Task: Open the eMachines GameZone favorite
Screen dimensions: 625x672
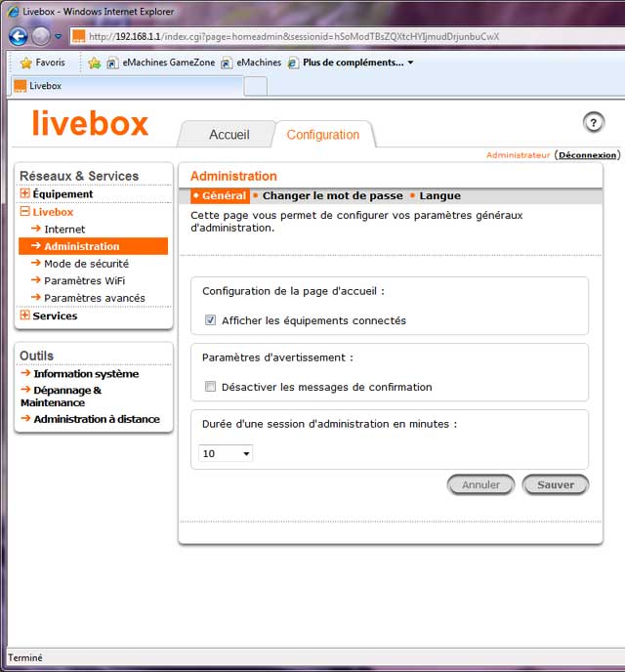Action: coord(161,63)
